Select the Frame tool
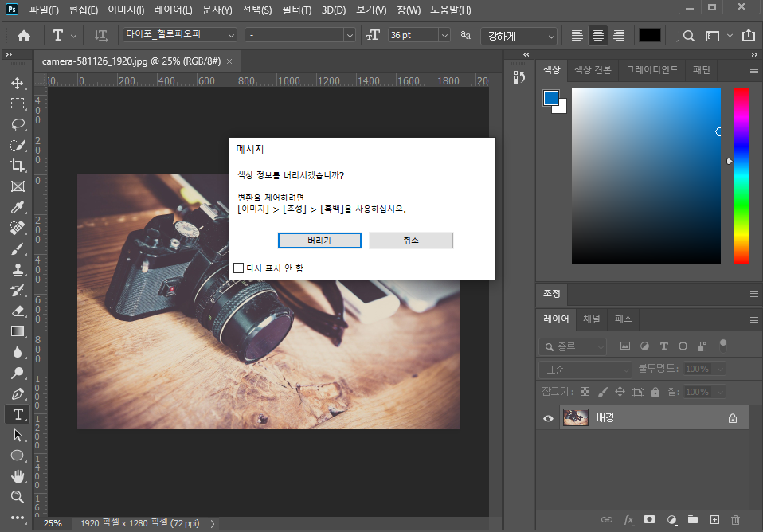This screenshot has height=532, width=763. pos(18,186)
